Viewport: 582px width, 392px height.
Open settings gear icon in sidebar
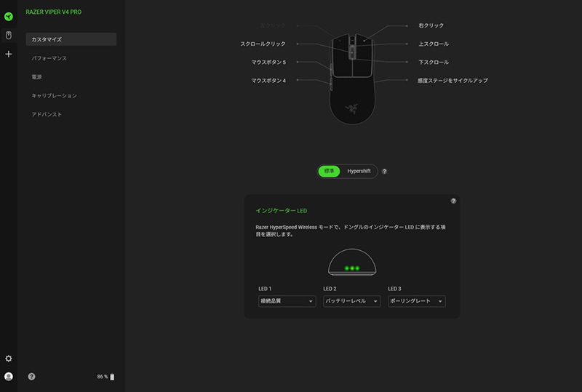click(x=9, y=359)
